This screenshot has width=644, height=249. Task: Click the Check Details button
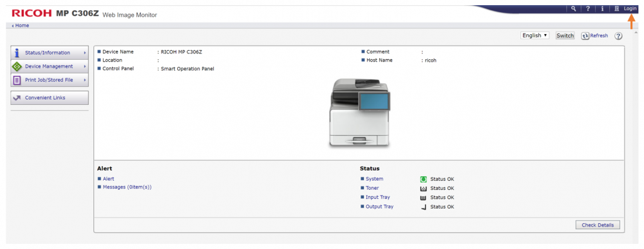(x=598, y=225)
